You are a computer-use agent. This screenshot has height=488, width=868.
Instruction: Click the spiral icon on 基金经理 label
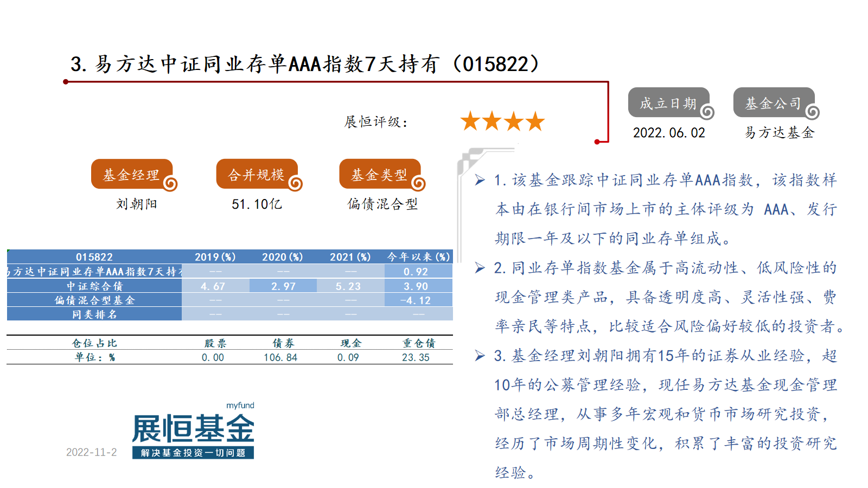pyautogui.click(x=170, y=184)
